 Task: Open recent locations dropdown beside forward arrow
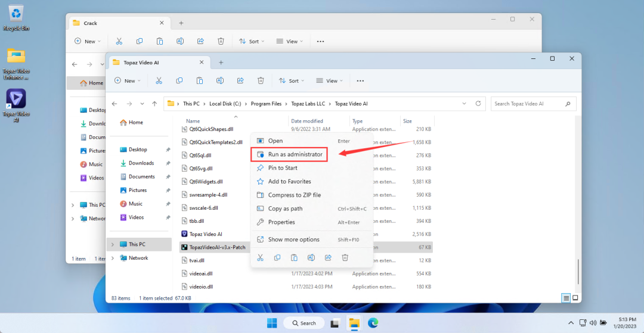coord(142,104)
